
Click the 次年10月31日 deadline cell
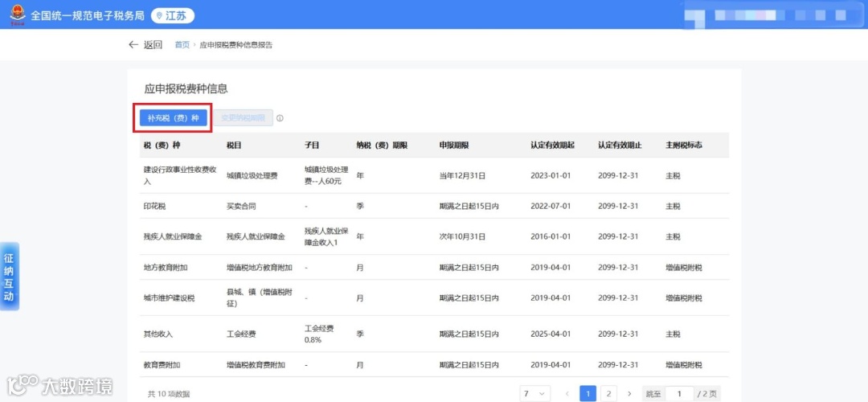point(462,236)
